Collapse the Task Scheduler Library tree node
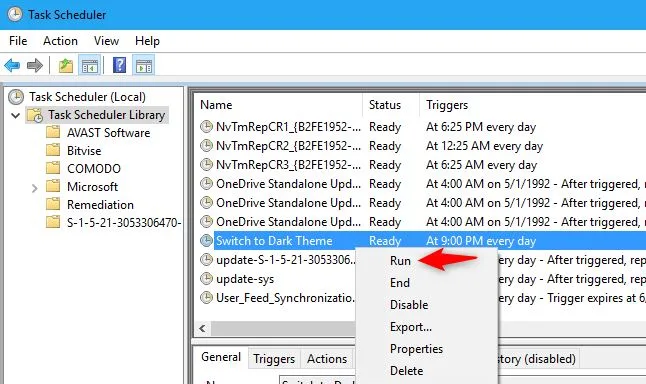Image resolution: width=646 pixels, height=384 pixels. [x=16, y=115]
